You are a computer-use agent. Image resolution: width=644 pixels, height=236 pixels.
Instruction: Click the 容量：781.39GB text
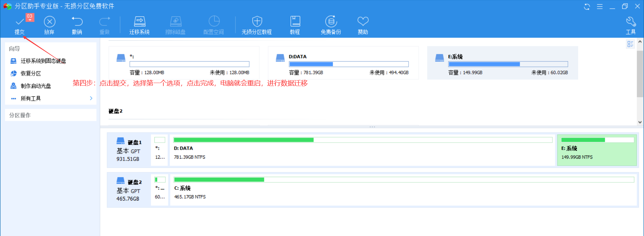[x=306, y=73]
